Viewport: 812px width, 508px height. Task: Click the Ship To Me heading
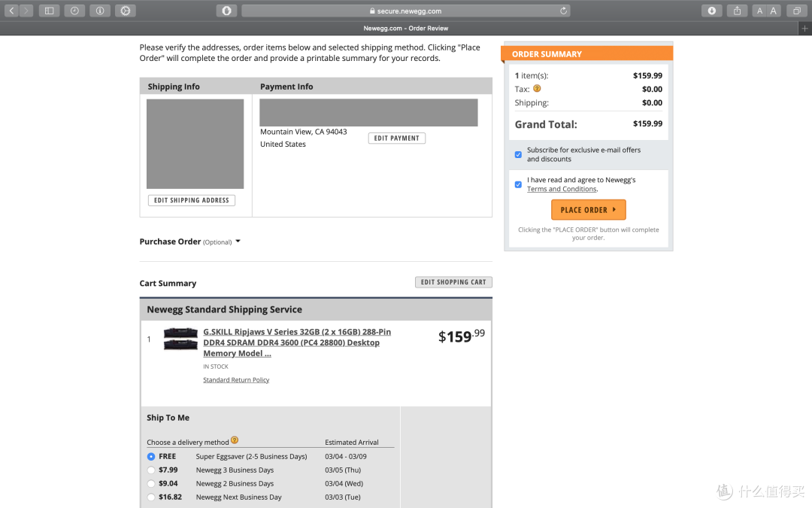(168, 418)
